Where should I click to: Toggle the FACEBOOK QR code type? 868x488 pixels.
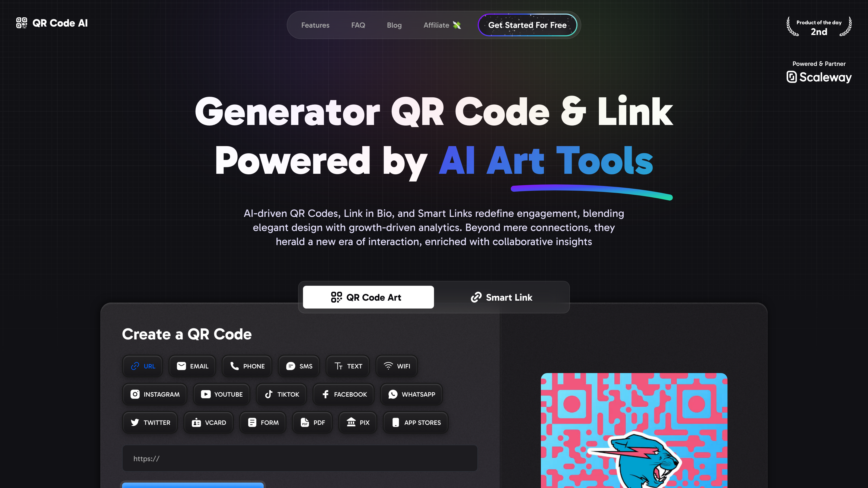[344, 394]
